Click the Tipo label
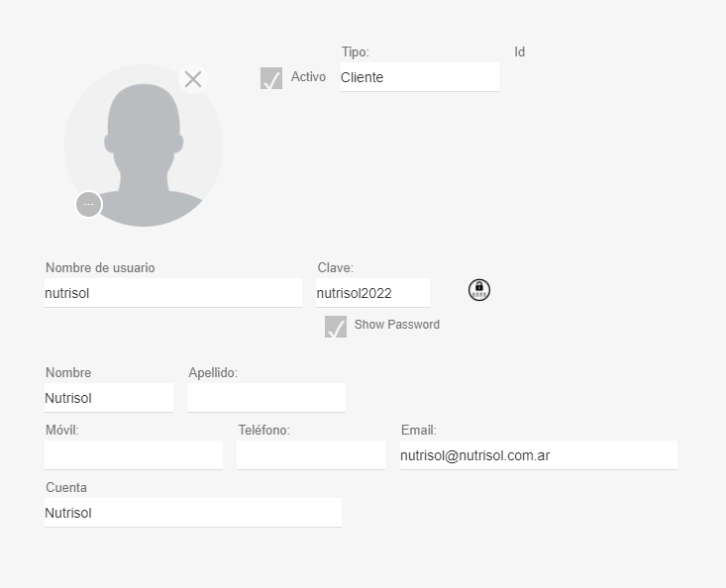726x588 pixels. pos(356,51)
